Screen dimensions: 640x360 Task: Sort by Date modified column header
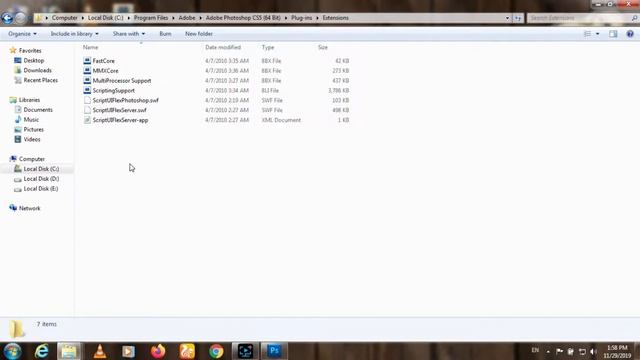(223, 47)
